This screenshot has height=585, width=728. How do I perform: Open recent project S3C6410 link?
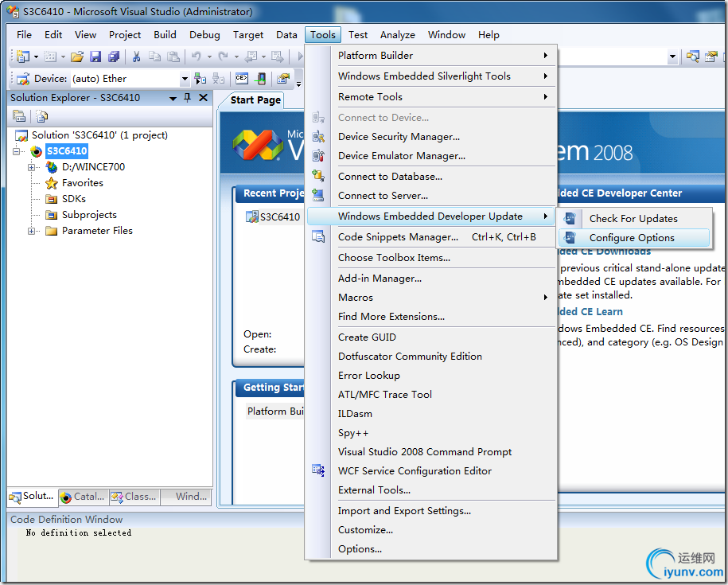pyautogui.click(x=279, y=216)
